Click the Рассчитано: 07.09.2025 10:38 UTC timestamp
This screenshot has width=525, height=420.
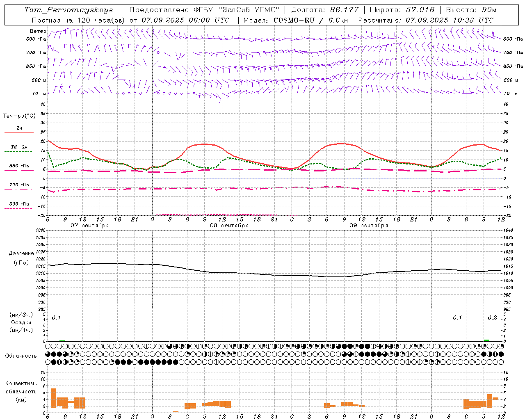(426, 20)
